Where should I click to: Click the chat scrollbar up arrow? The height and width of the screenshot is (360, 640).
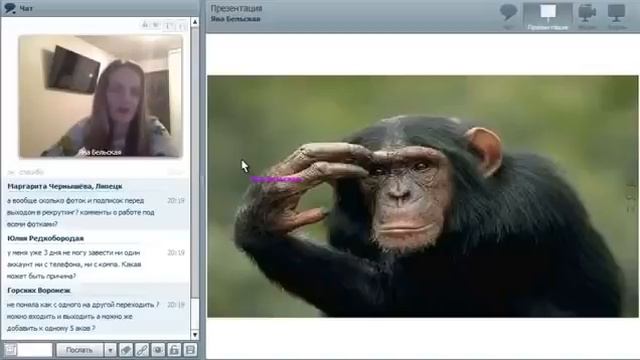[195, 22]
